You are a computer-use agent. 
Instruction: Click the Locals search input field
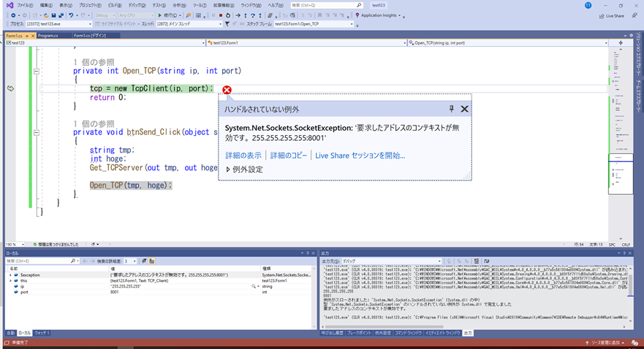pyautogui.click(x=38, y=261)
